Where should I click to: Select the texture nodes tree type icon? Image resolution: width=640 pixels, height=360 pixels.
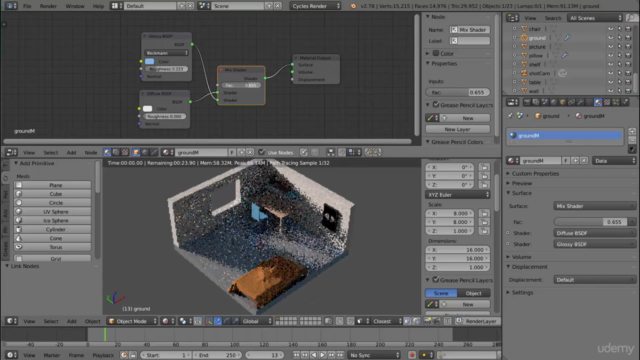pos(125,152)
